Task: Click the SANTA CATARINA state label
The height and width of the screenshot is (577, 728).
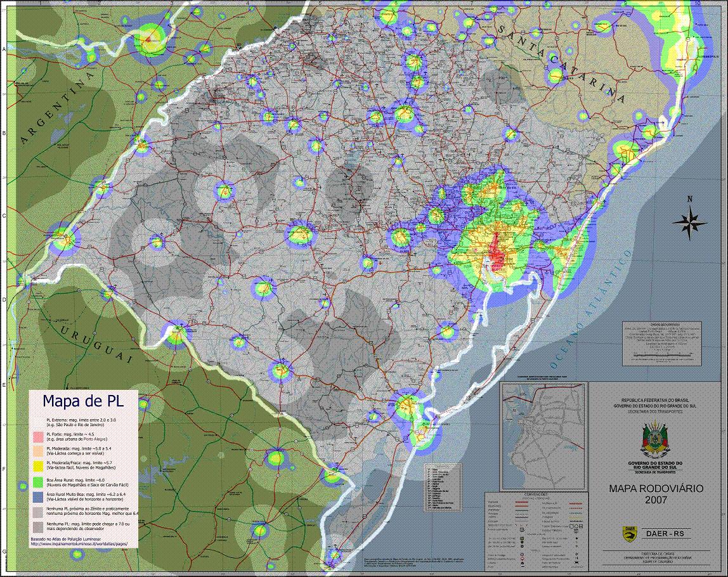Action: (x=557, y=62)
